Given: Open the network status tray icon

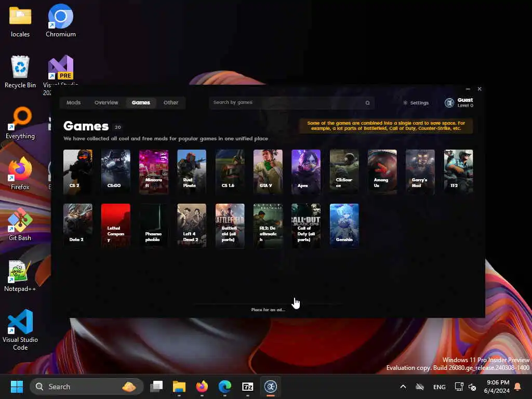Looking at the screenshot, I should tap(459, 387).
